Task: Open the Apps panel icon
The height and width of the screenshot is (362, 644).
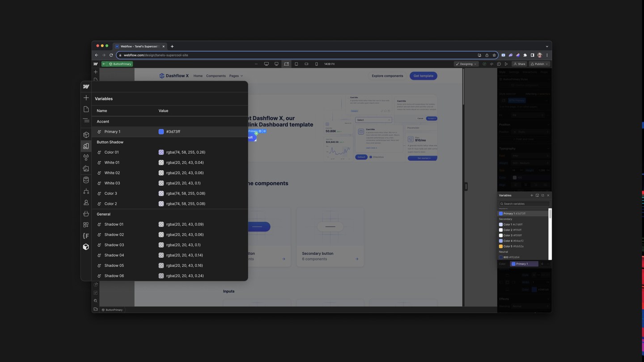Action: point(86,225)
